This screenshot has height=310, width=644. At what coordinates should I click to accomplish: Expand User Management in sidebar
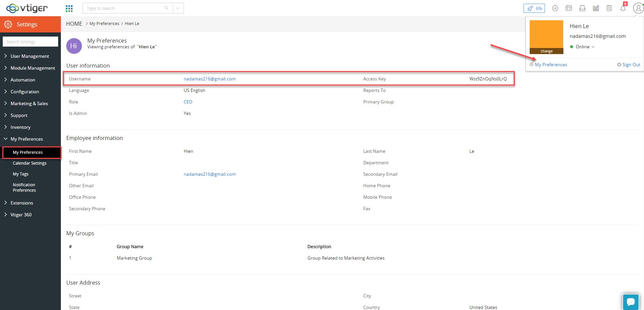pos(30,56)
